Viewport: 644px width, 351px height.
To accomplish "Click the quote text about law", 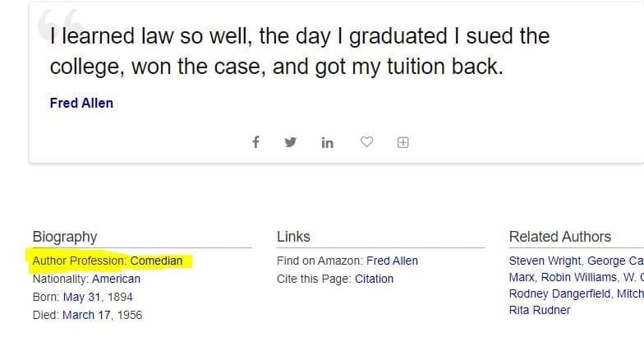I will [299, 51].
